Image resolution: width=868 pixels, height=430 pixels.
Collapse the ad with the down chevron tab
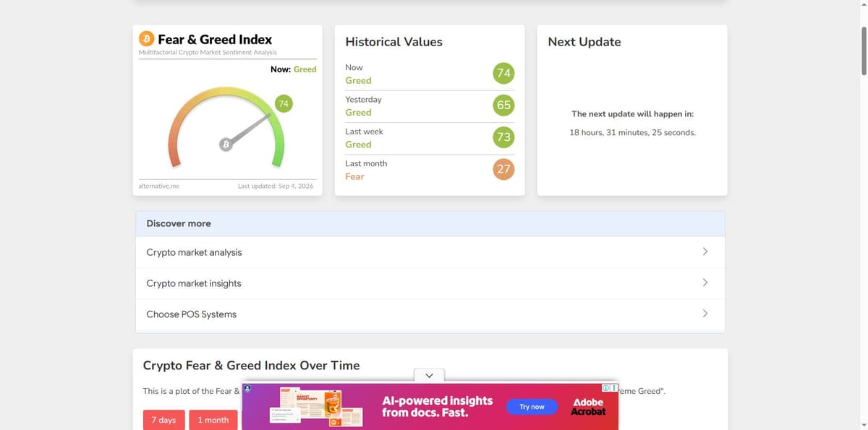click(x=429, y=375)
